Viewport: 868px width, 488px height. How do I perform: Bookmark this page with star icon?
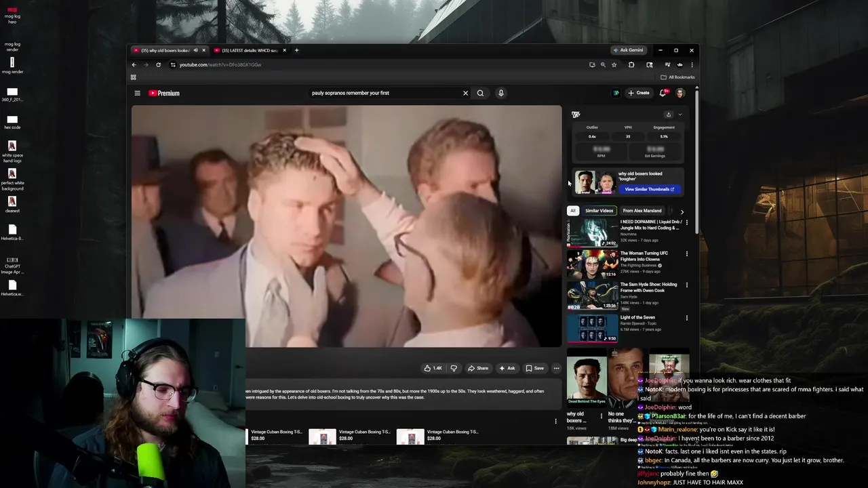(614, 64)
